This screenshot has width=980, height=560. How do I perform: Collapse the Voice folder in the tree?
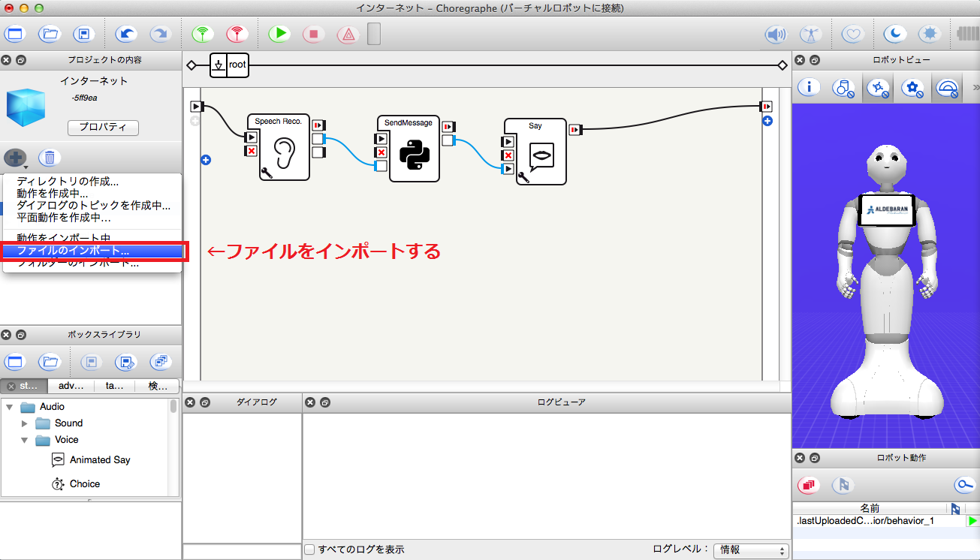click(x=25, y=440)
